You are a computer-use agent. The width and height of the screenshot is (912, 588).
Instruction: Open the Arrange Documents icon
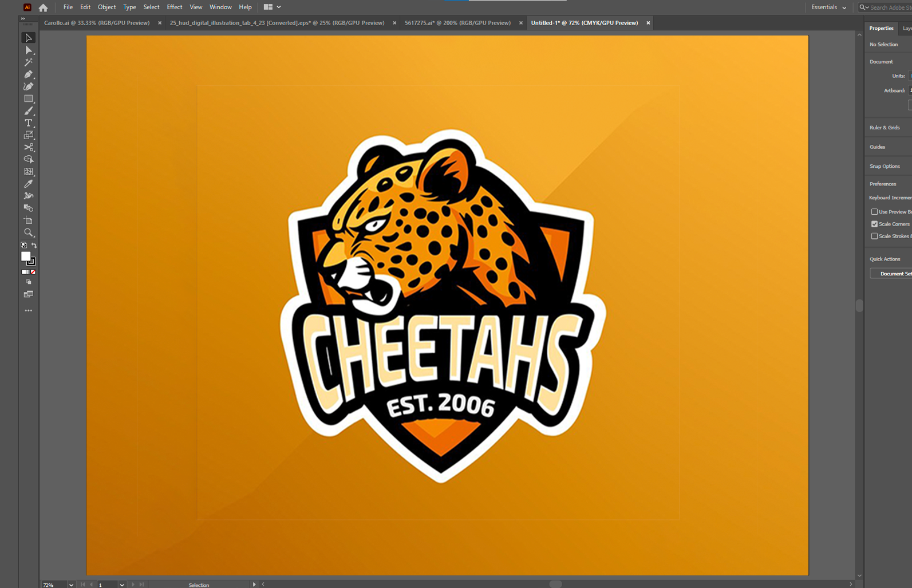268,7
